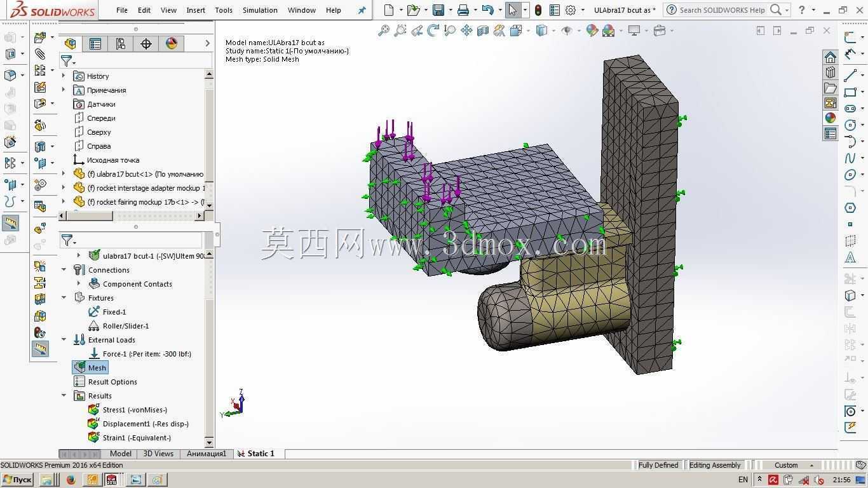Open the ConfigurationManager tab icon

[121, 43]
